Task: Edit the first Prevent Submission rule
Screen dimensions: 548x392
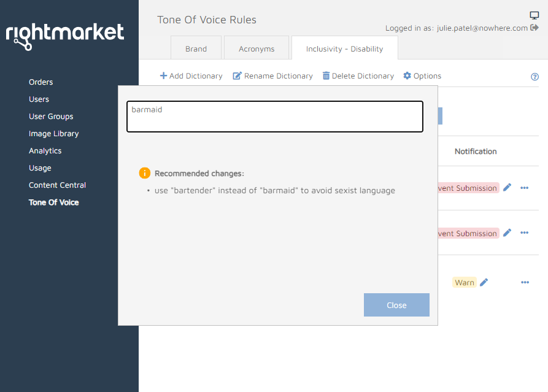Action: click(507, 188)
